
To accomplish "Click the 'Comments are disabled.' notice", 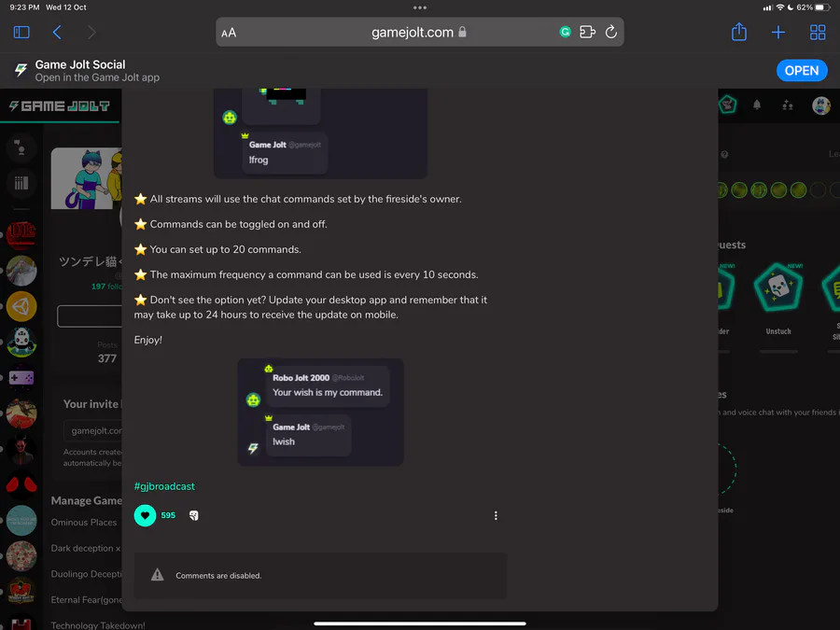I will coord(320,575).
